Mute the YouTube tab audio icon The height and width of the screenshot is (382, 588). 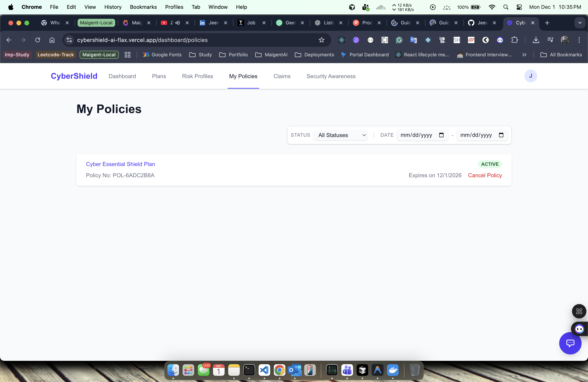pyautogui.click(x=178, y=23)
